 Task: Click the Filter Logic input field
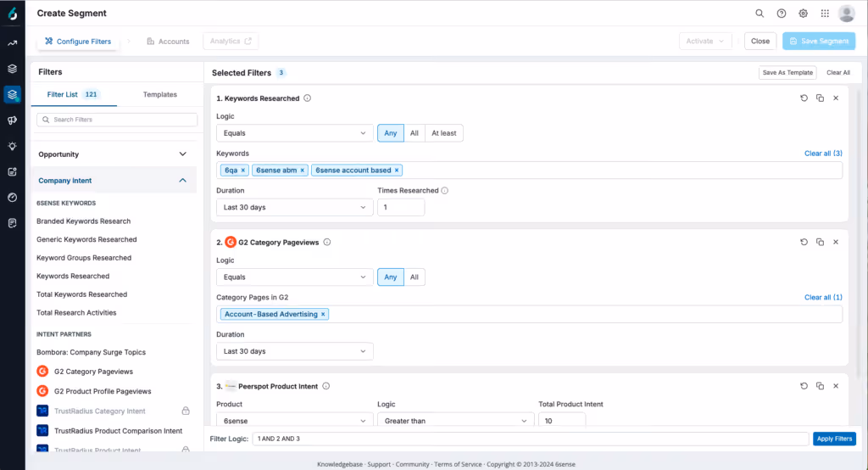pos(531,439)
